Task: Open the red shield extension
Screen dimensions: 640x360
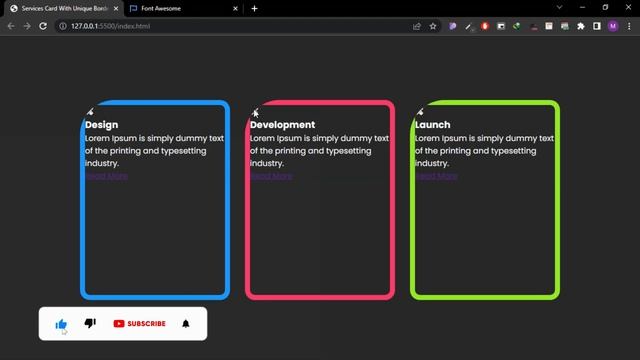Action: pyautogui.click(x=484, y=26)
